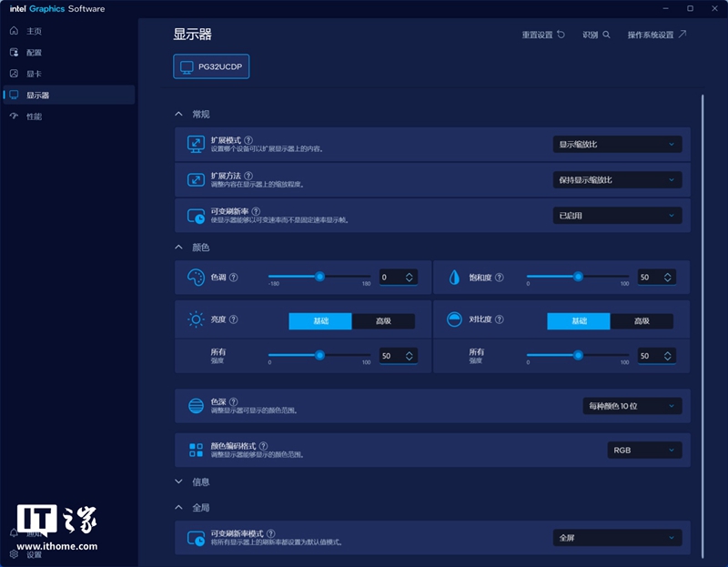728x567 pixels.
Task: Open the 色深 dropdown showing 每种颜色 10 位
Action: [x=632, y=406]
